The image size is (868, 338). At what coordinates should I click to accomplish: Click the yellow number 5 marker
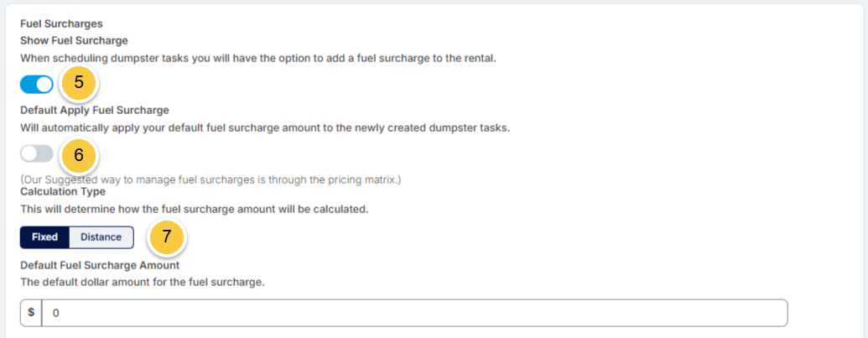point(79,82)
